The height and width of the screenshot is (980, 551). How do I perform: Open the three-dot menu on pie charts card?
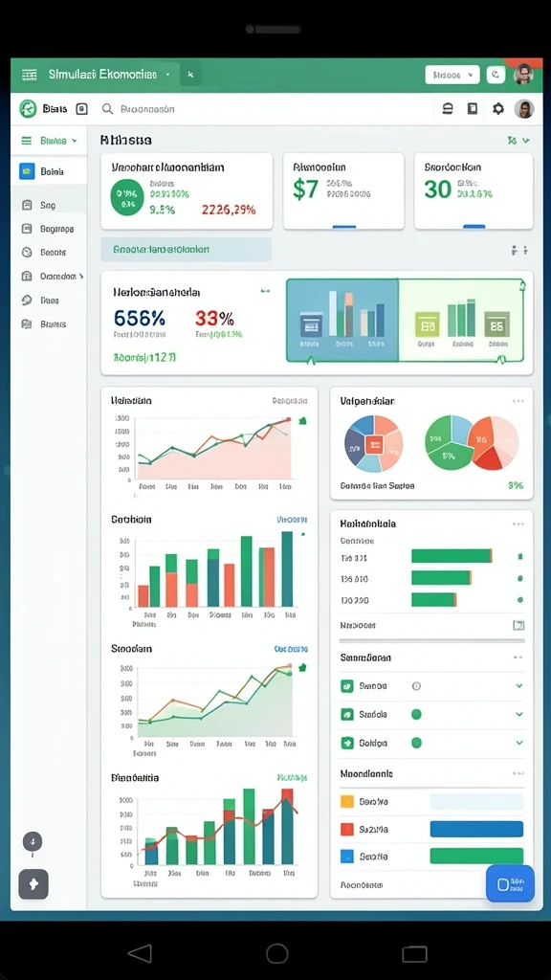pos(518,401)
